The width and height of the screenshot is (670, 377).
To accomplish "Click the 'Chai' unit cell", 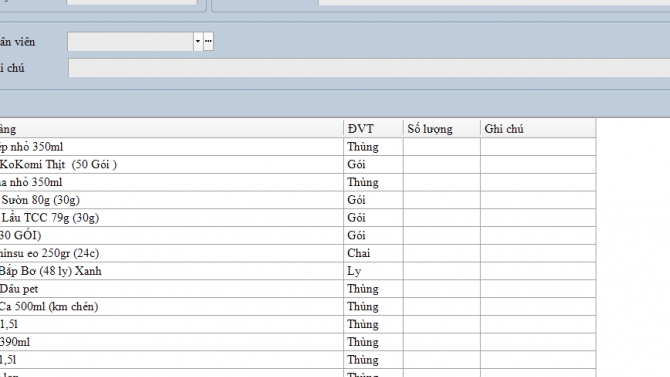I will 373,253.
